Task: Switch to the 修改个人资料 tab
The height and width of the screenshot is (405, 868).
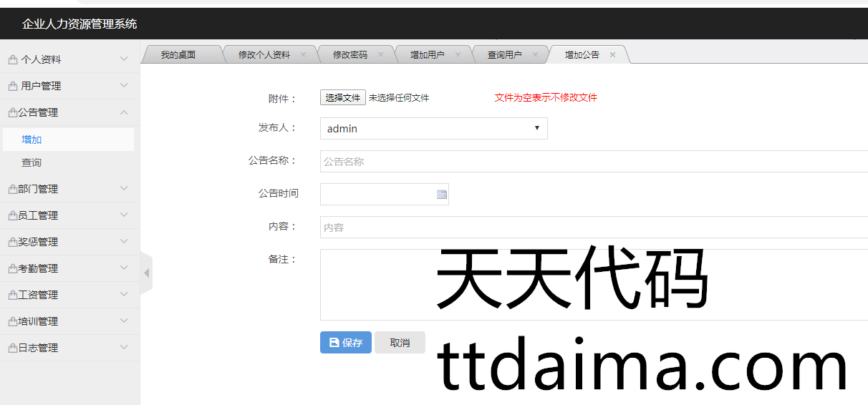Action: tap(264, 54)
